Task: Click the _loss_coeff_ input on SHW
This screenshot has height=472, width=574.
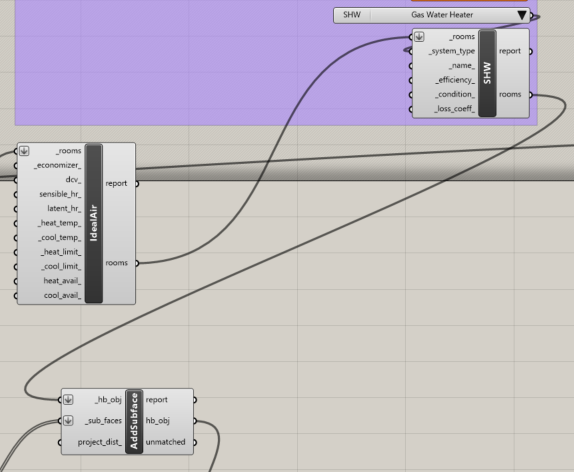Action: [455, 109]
